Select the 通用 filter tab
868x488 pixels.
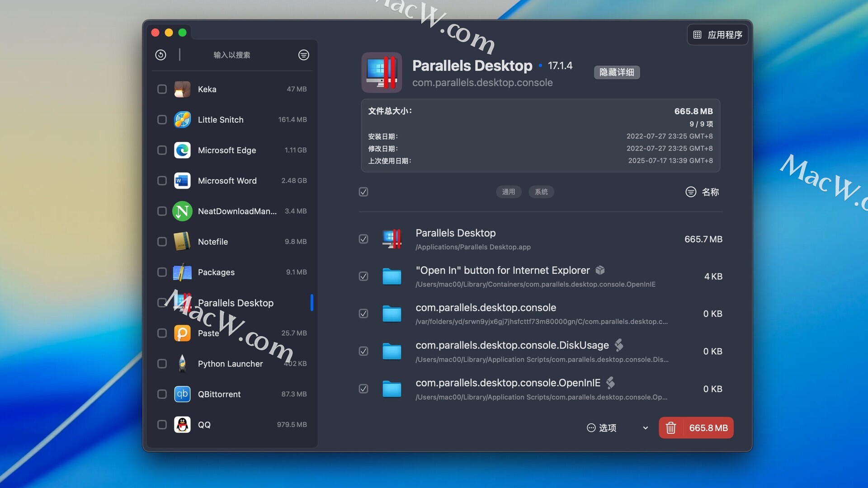pos(509,192)
